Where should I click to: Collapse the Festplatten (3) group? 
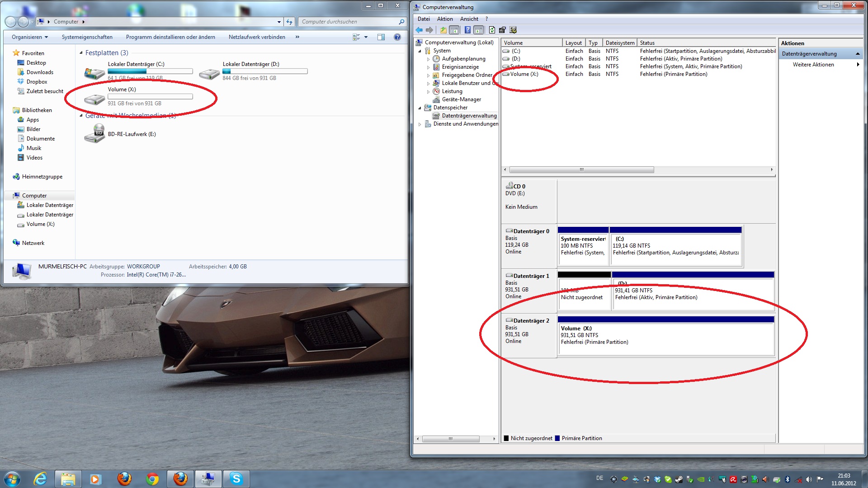coord(81,53)
